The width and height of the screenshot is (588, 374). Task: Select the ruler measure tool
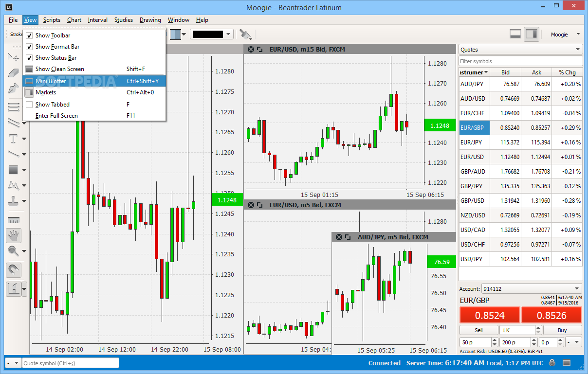tap(13, 220)
